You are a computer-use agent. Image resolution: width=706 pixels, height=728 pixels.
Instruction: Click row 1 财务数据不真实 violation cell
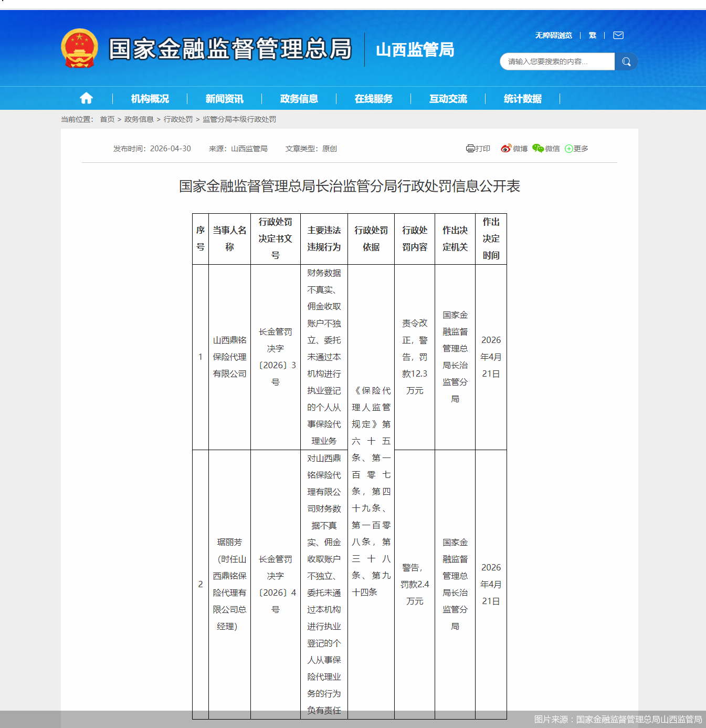tap(324, 357)
